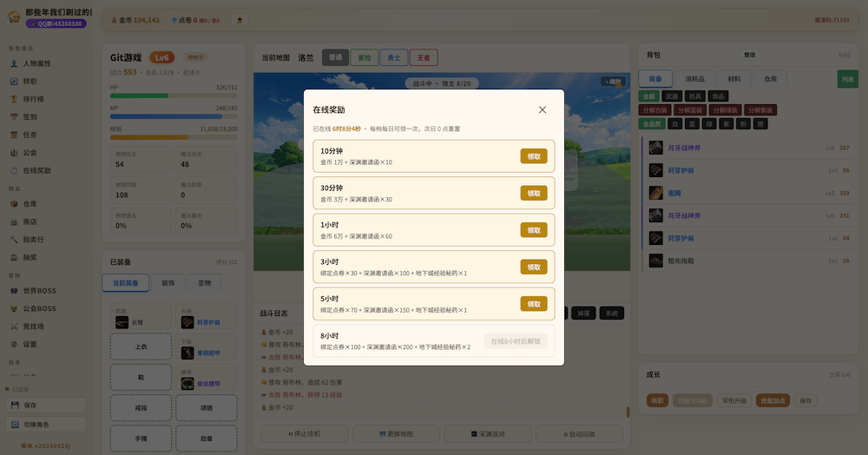Click the 保存 button with the floppy icon in the sidebar
This screenshot has width=868, height=455.
click(x=46, y=406)
